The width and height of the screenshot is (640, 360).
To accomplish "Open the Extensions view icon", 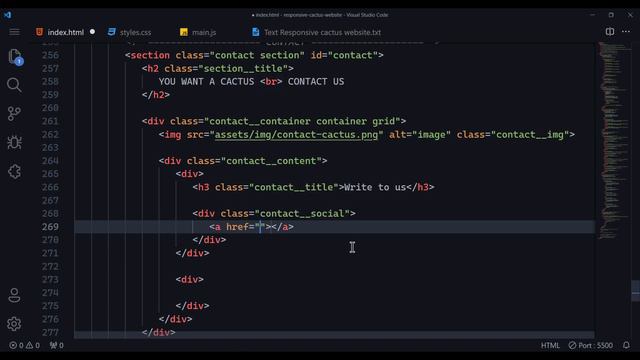I will click(14, 171).
